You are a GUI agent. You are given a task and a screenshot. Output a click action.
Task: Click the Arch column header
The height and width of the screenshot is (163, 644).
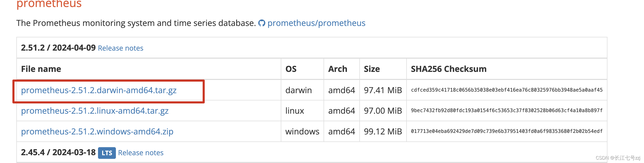click(x=338, y=69)
